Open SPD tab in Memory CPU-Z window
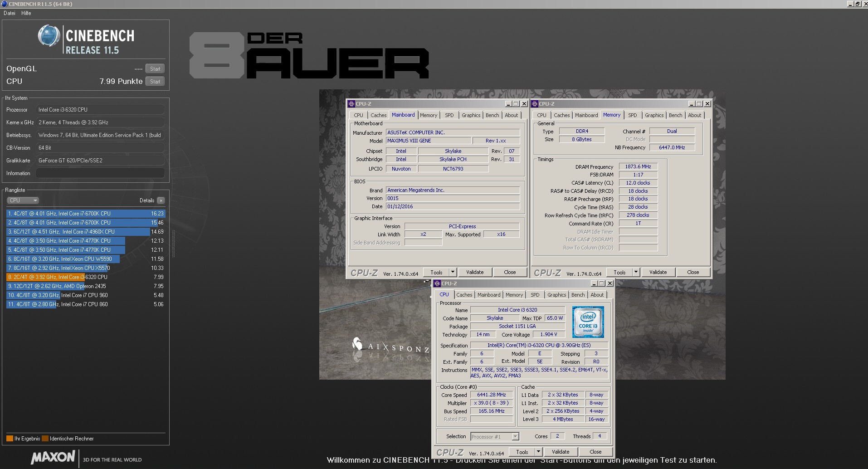868x469 pixels. (632, 115)
